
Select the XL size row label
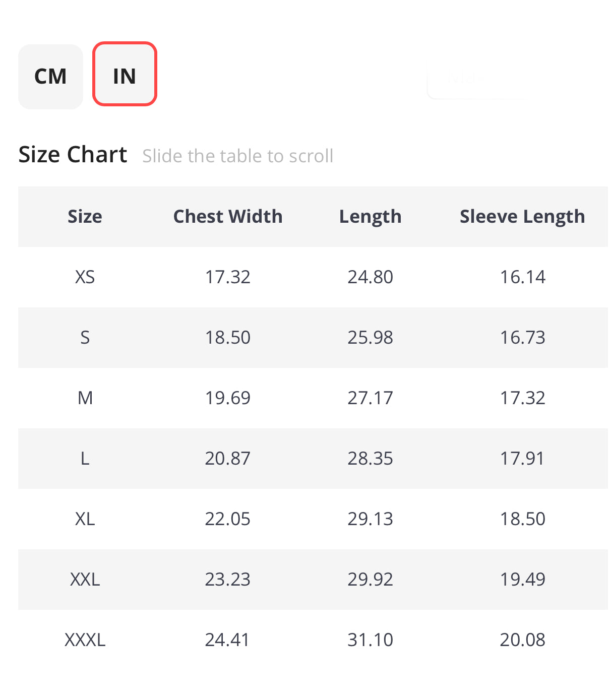click(x=85, y=519)
